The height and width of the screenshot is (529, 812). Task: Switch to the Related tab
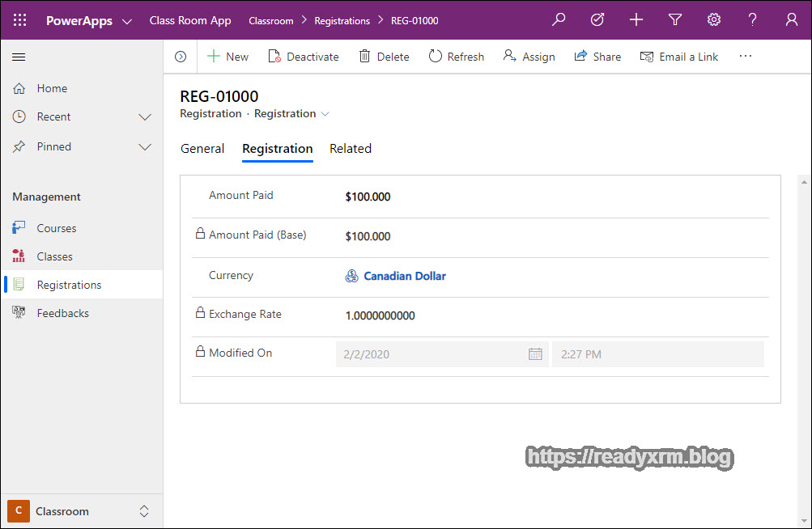coord(351,149)
